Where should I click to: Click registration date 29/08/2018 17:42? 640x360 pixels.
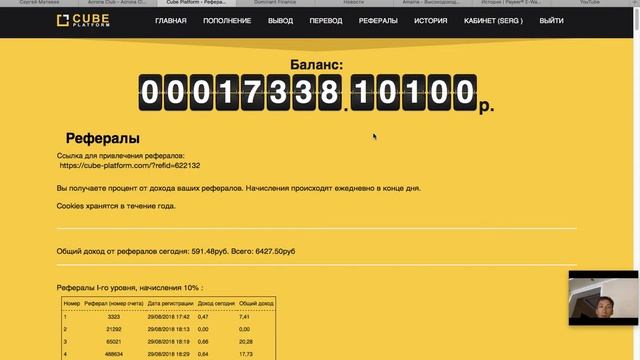(x=169, y=317)
